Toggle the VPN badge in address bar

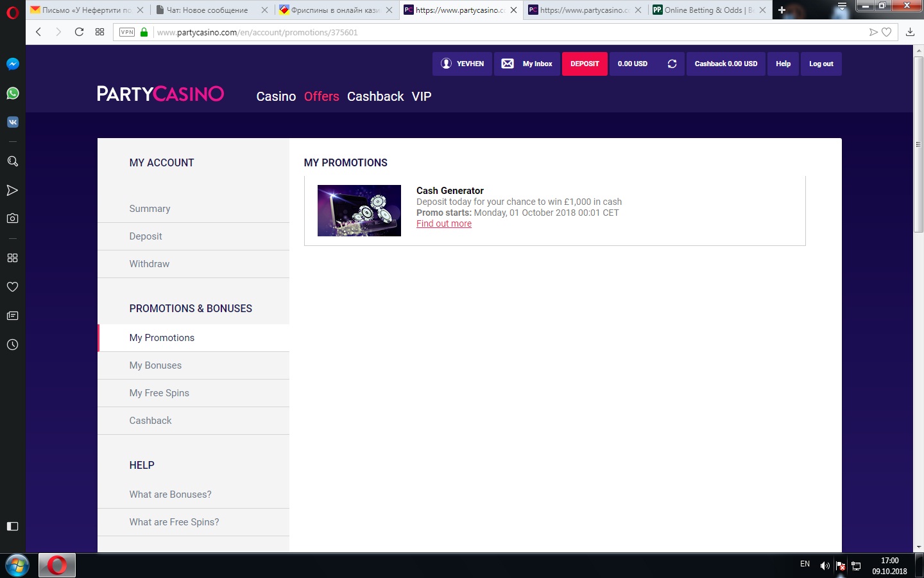coord(127,32)
